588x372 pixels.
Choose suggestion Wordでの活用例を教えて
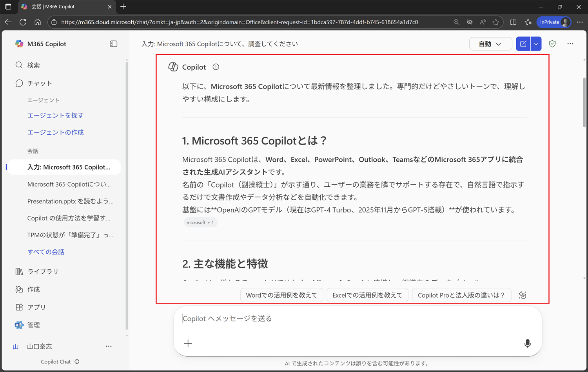pos(281,295)
